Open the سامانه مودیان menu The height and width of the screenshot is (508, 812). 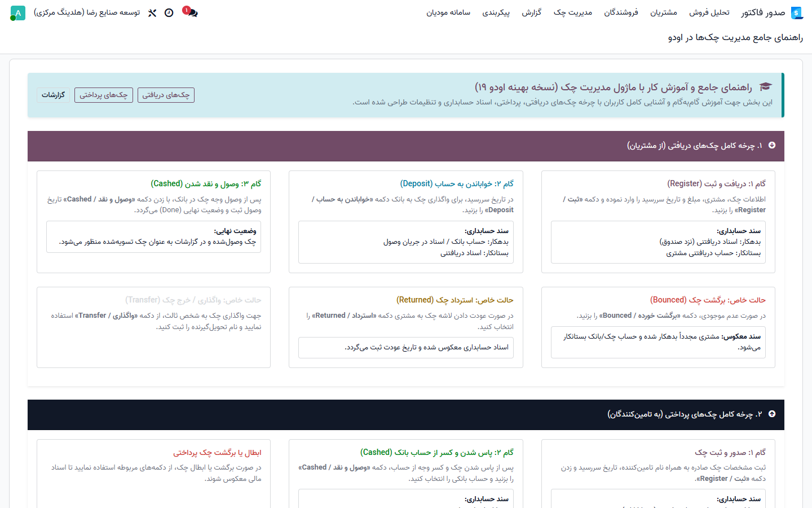tap(448, 12)
